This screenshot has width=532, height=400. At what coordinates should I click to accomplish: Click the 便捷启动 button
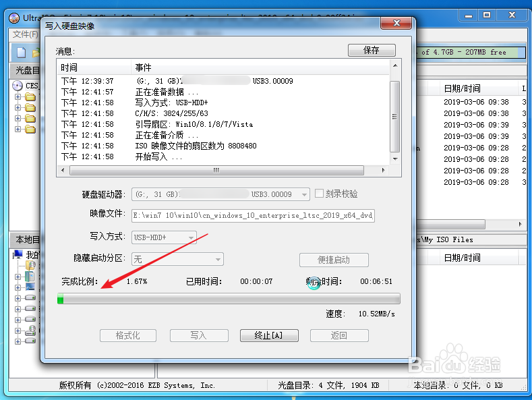tap(334, 260)
